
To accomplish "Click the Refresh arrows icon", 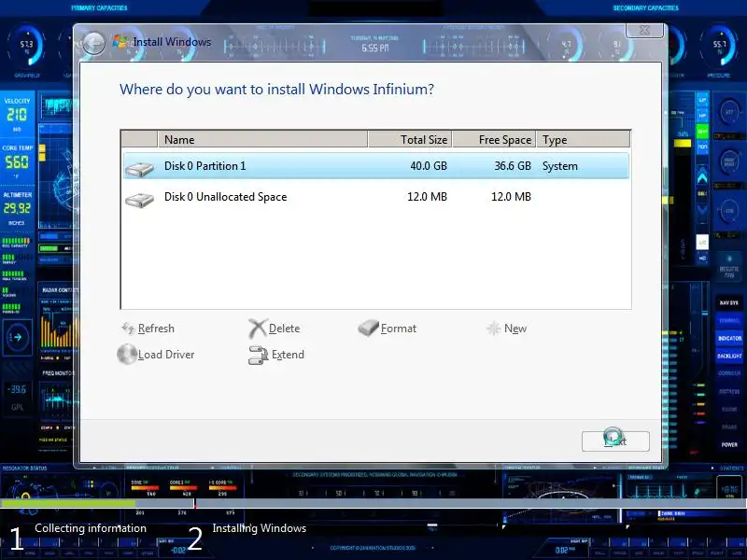I will pos(128,329).
